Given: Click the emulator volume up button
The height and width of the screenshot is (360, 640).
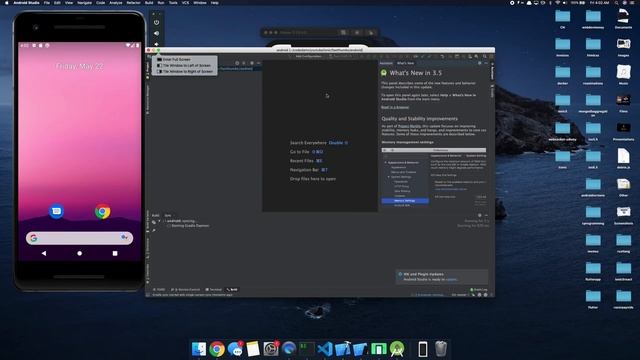Looking at the screenshot, I should pos(156,33).
